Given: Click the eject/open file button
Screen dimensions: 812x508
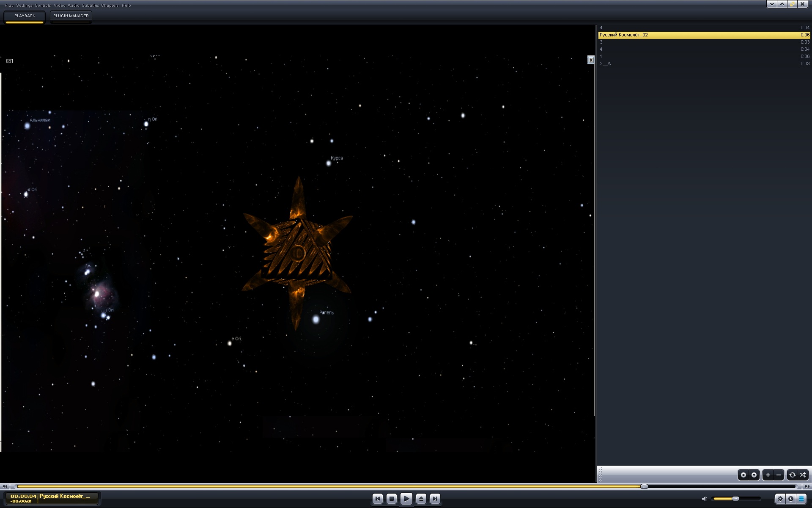Looking at the screenshot, I should 421,499.
